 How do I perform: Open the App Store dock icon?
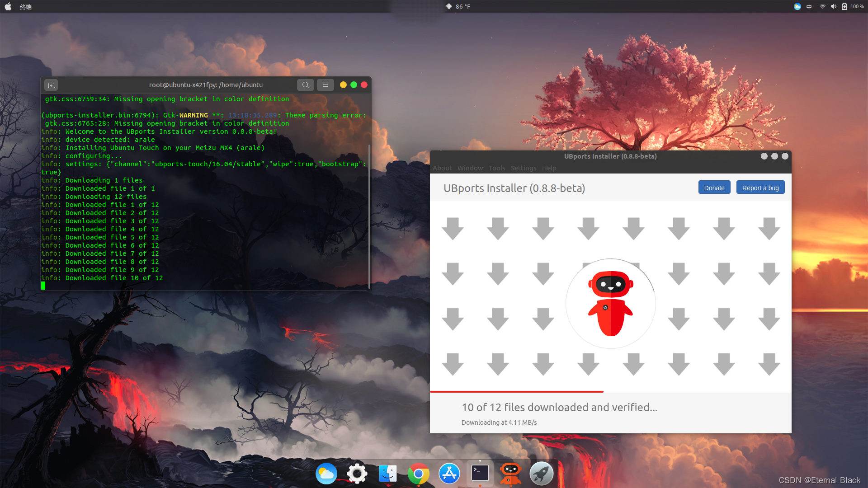[x=449, y=474]
